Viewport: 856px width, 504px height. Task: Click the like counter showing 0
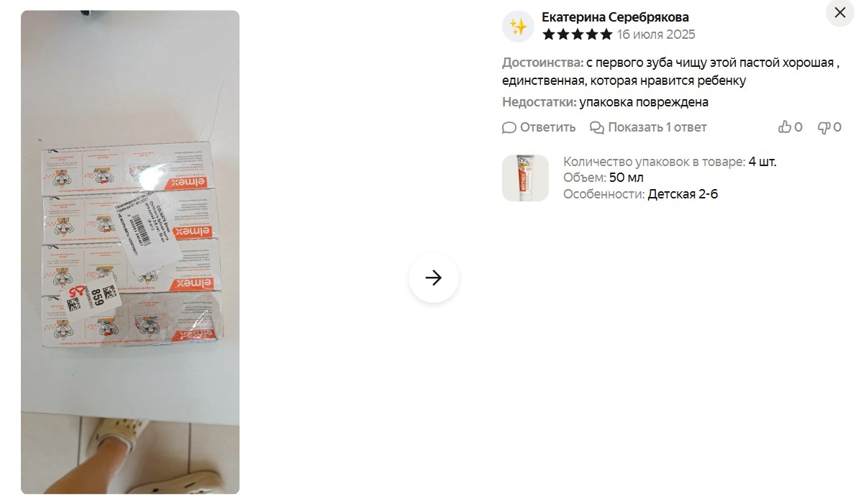(798, 127)
